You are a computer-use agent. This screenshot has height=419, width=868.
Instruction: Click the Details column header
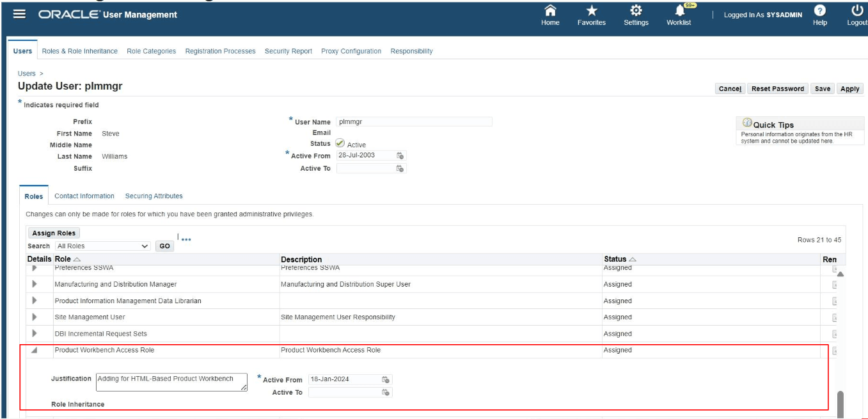click(39, 259)
